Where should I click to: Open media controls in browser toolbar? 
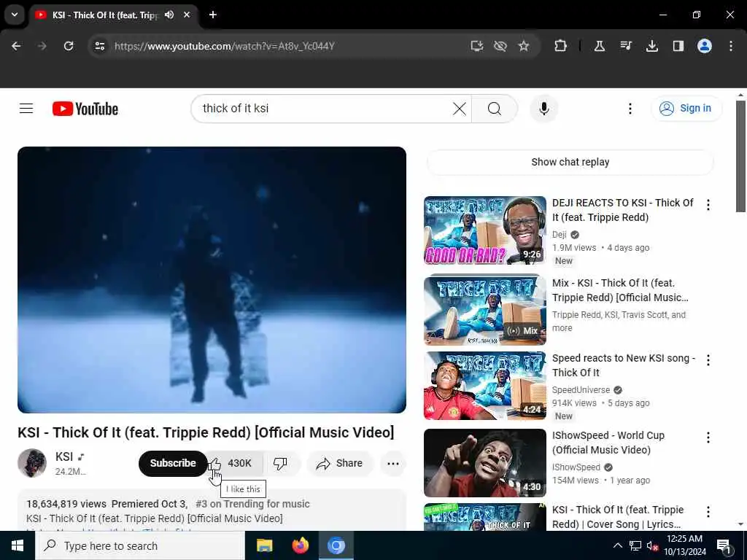625,46
